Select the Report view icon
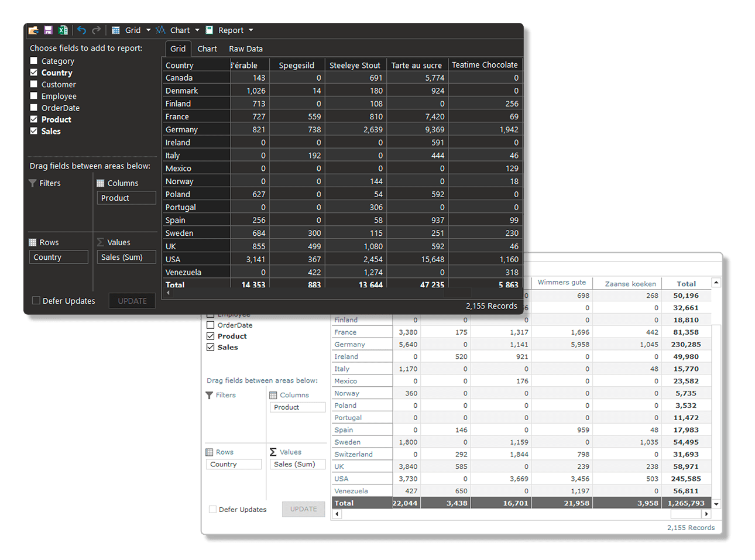Screen dimensions: 755x560 click(208, 30)
